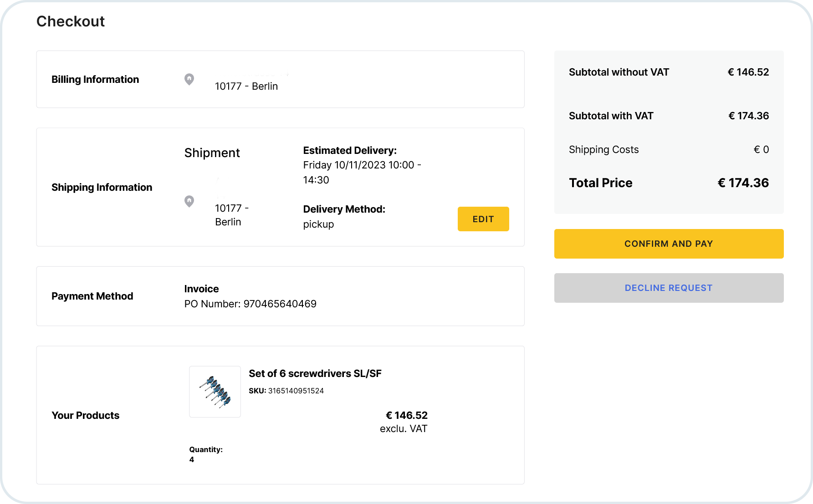The image size is (813, 504).
Task: Click the Shipping Costs row
Action: 669,149
